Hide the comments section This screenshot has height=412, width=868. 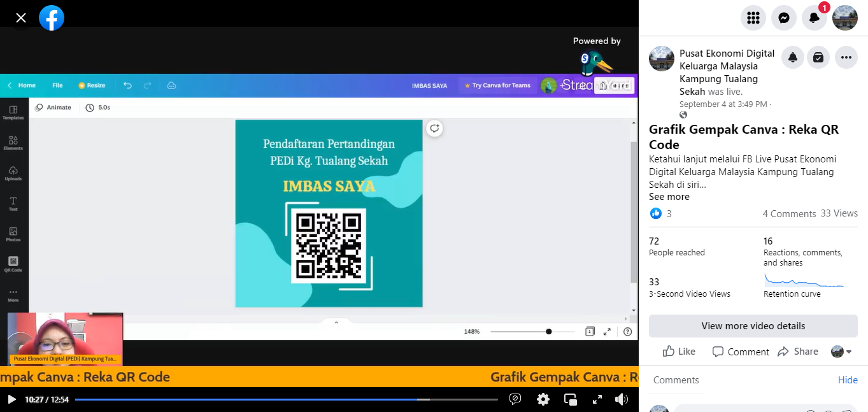point(848,380)
